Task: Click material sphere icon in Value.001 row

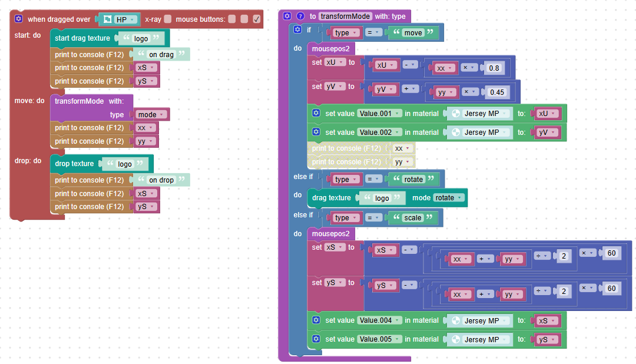Action: (x=456, y=114)
